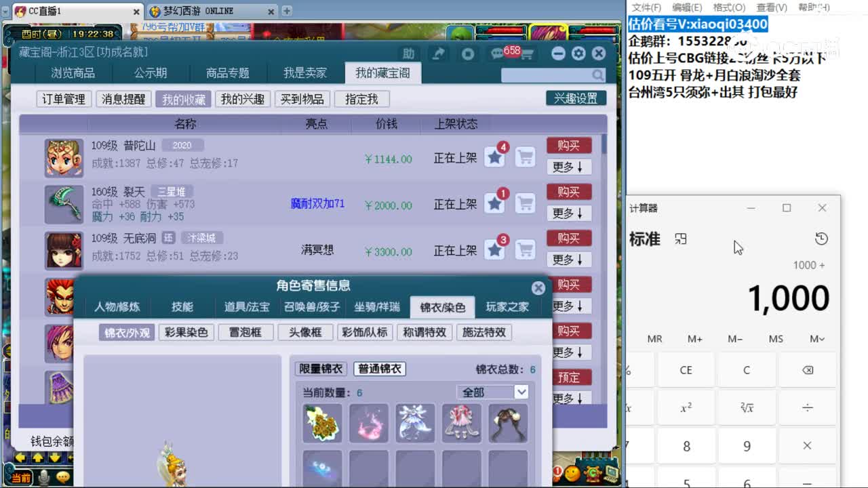Screen dimensions: 868x488
Task: Click calculator x² key
Action: (x=686, y=408)
